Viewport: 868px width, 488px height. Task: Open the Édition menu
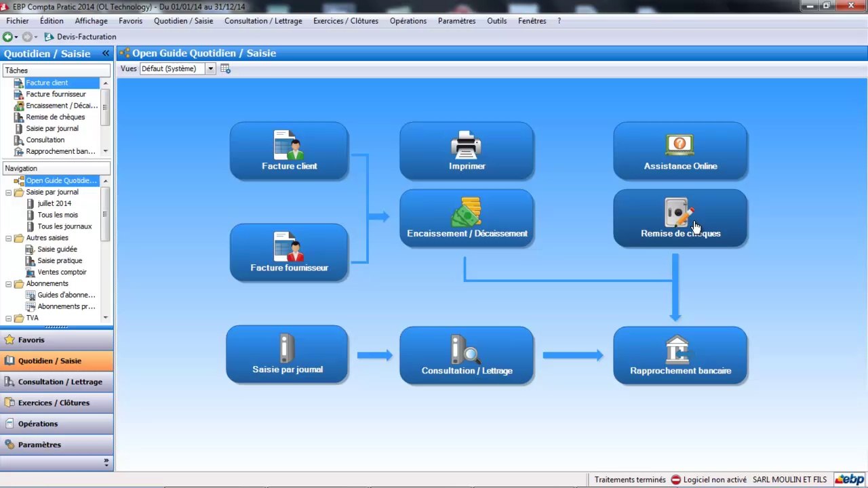point(52,21)
